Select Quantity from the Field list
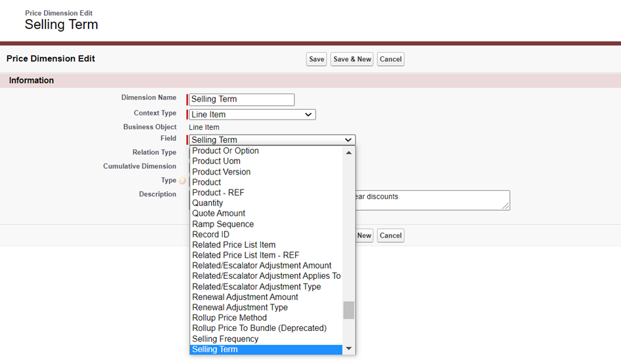Viewport: 621px width, 364px height. pos(208,203)
